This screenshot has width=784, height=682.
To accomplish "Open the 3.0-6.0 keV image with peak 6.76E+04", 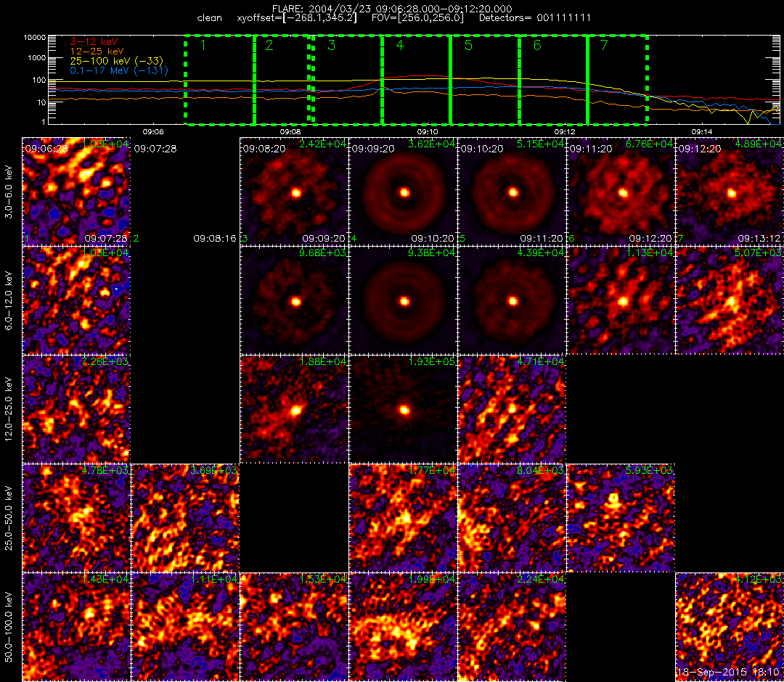I will 621,192.
